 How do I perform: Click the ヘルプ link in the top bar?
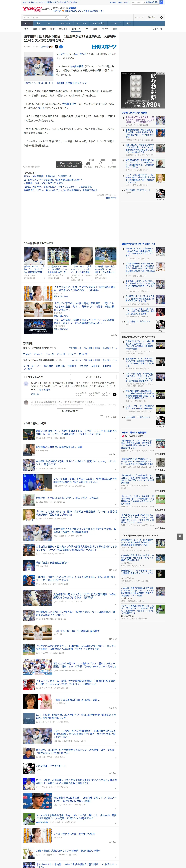pos(127,2)
